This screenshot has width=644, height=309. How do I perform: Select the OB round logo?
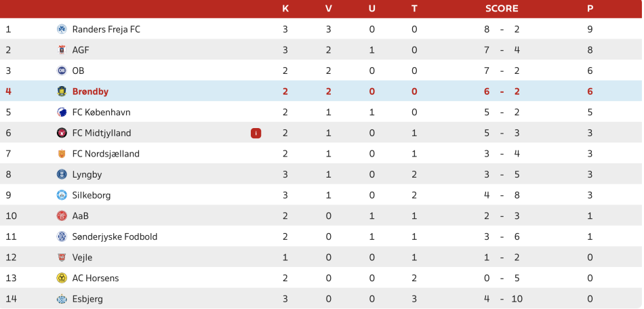pos(62,70)
